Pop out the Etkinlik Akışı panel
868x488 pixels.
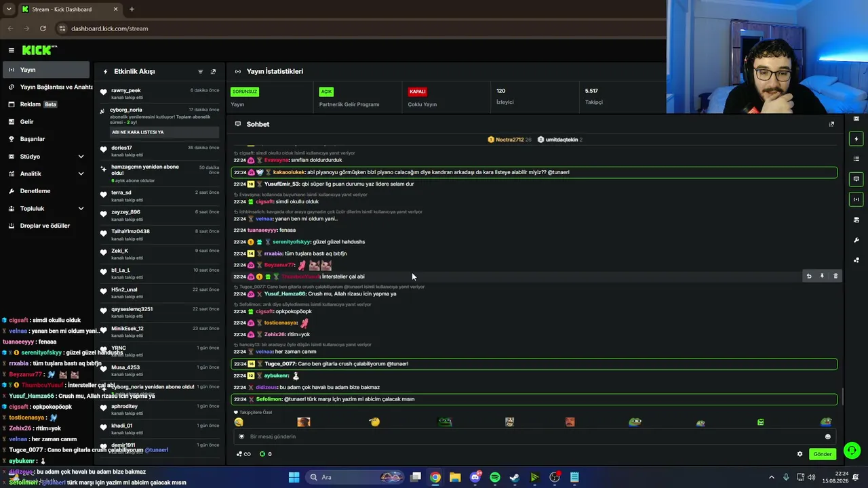click(x=213, y=71)
